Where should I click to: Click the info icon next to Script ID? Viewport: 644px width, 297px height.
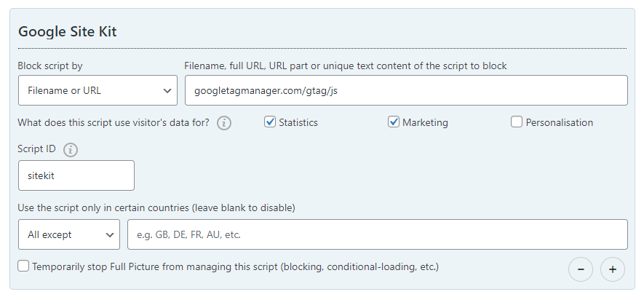71,150
